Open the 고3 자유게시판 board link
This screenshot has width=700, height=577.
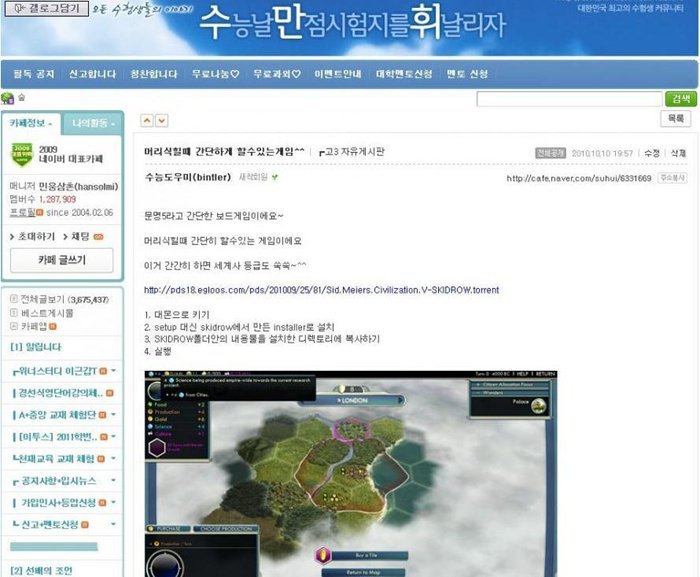click(x=352, y=152)
